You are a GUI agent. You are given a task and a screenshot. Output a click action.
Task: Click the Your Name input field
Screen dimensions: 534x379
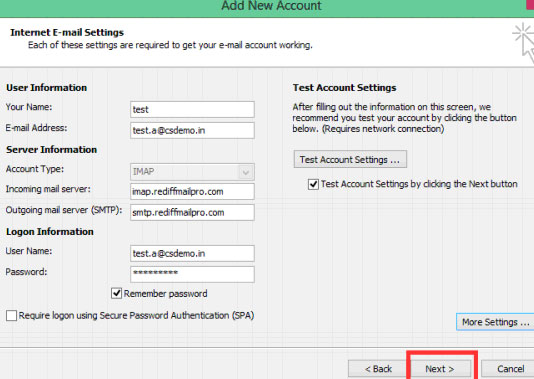tap(192, 109)
